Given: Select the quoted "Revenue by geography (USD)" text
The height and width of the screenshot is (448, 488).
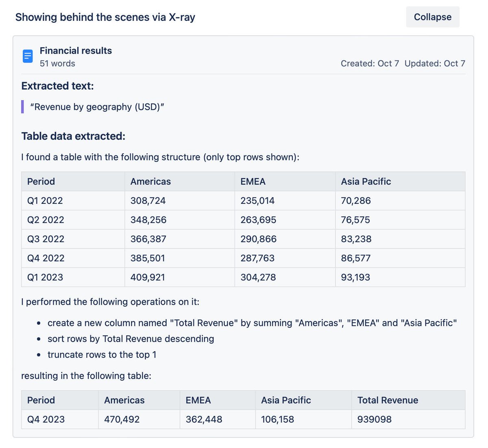Looking at the screenshot, I should [x=97, y=107].
